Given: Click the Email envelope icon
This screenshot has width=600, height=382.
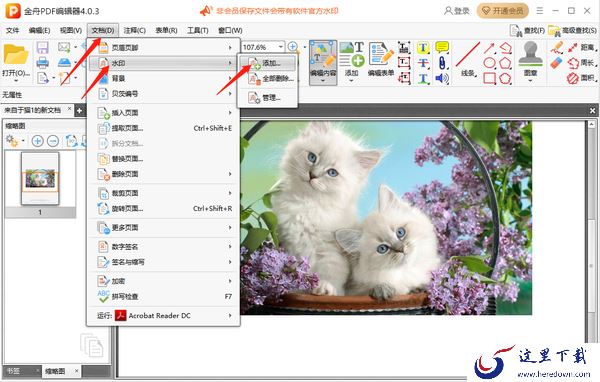Looking at the screenshot, I should tap(64, 47).
